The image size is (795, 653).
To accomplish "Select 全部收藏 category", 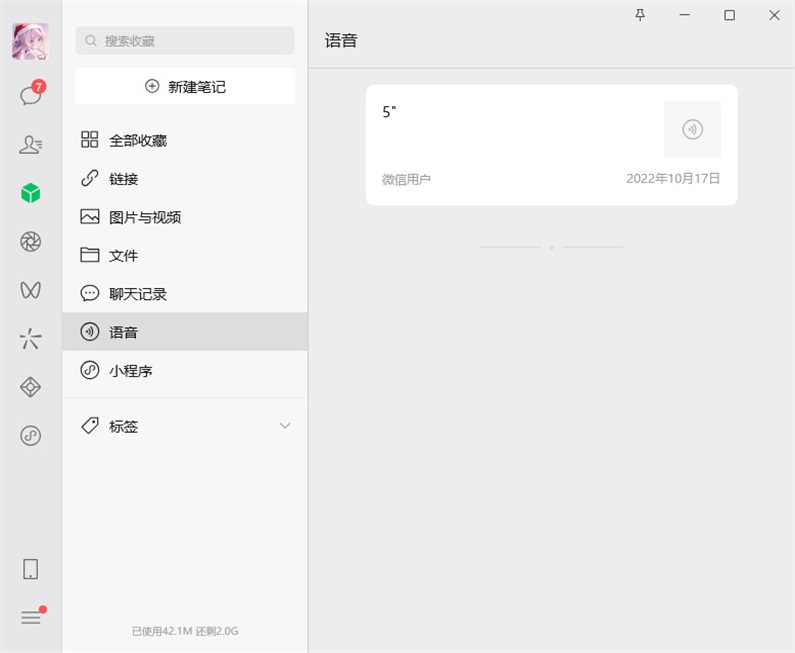I will click(138, 141).
